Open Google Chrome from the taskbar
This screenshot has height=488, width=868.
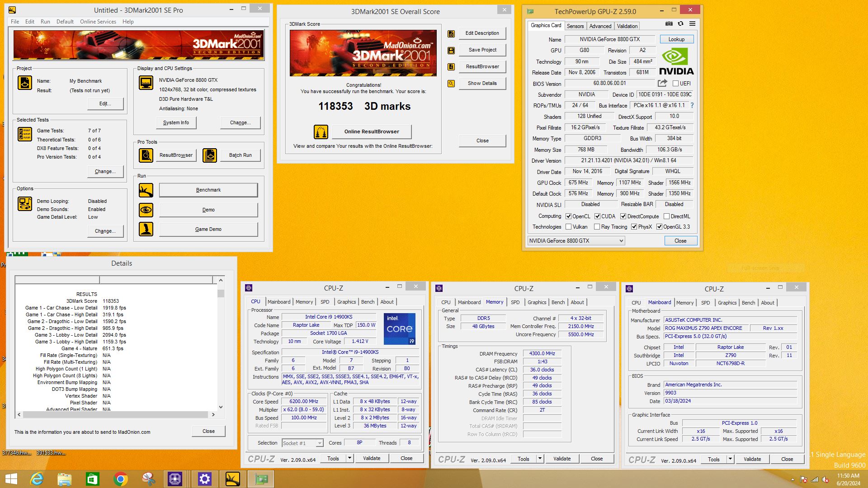(x=120, y=479)
